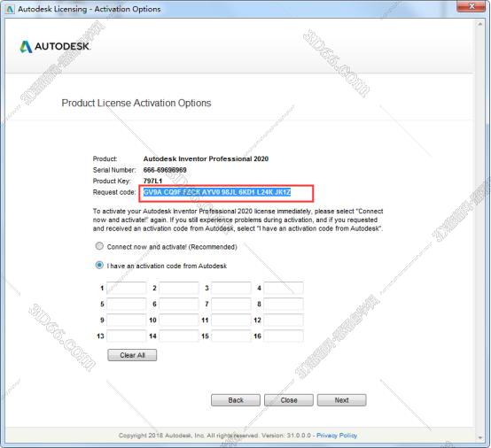The width and height of the screenshot is (491, 448).
Task: Click activation code field 7
Action: [231, 304]
